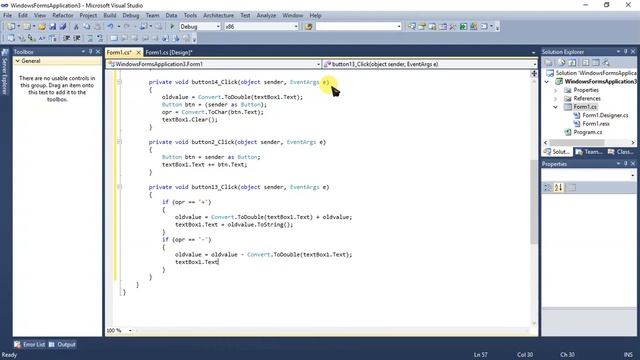Switch Properties panel to Categorized view
This screenshot has width=640, height=360.
coord(548,187)
